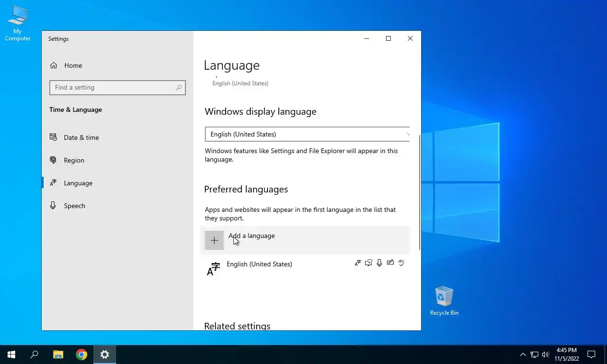Click the Settings vertical scrollbar

[x=420, y=192]
